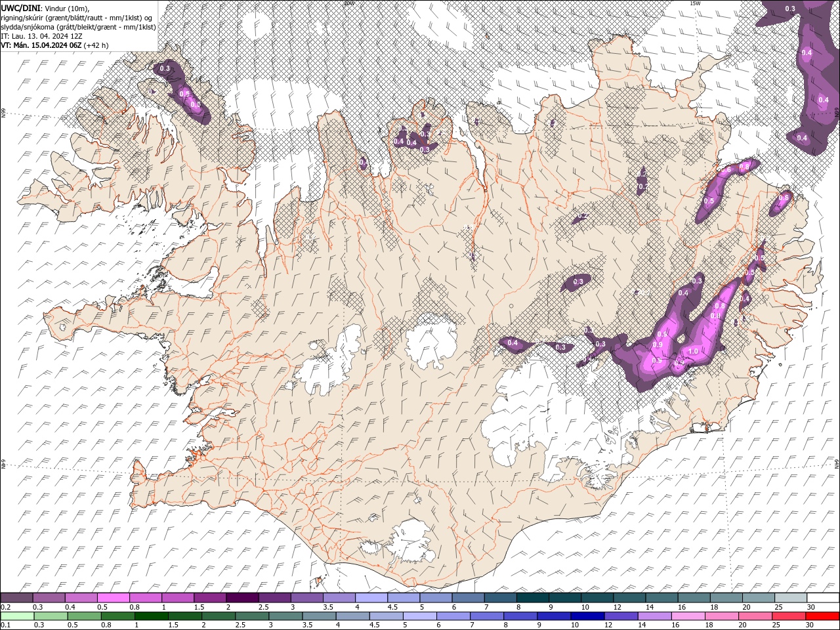The image size is (840, 630).
Task: Click the '0.3' value in the top-right corner
Action: coord(790,9)
